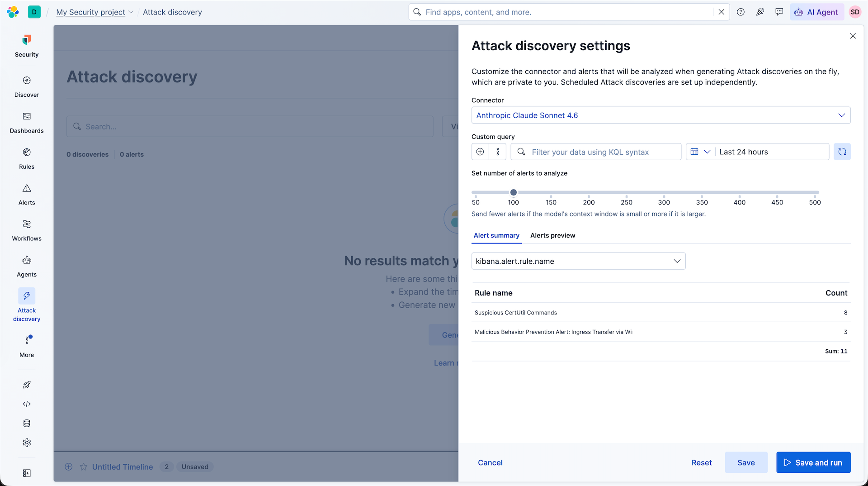Open the feedback chat icon
Screen dimensions: 868x486
coord(779,12)
